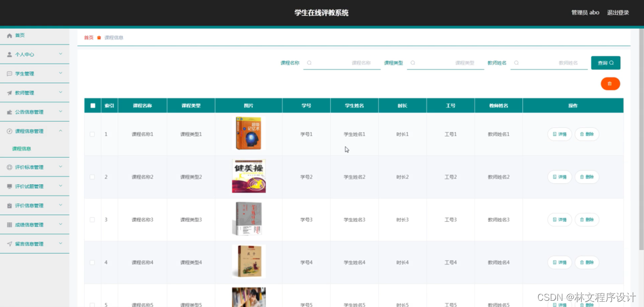Click the 查询 search button
The width and height of the screenshot is (644, 307).
(605, 63)
